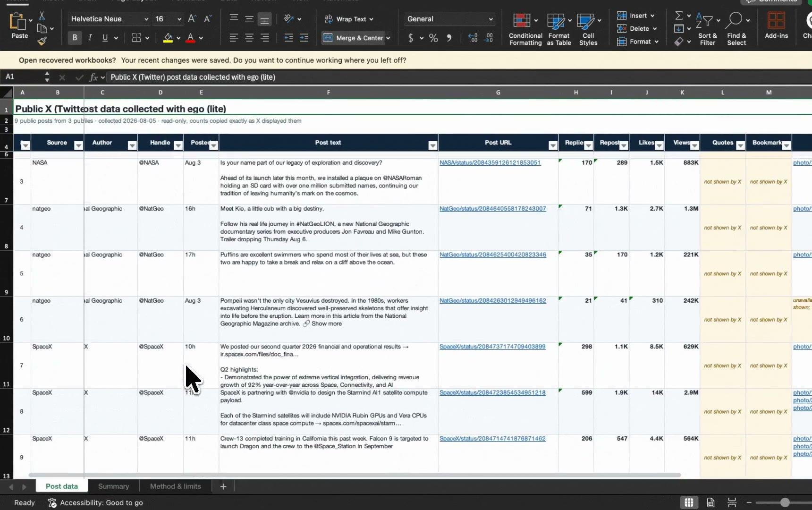Decrease decimal places
Image resolution: width=812 pixels, height=510 pixels.
[488, 38]
